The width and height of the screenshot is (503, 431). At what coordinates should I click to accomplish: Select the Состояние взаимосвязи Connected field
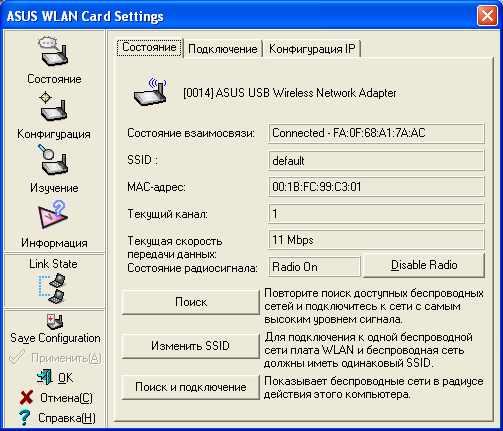pyautogui.click(x=376, y=133)
